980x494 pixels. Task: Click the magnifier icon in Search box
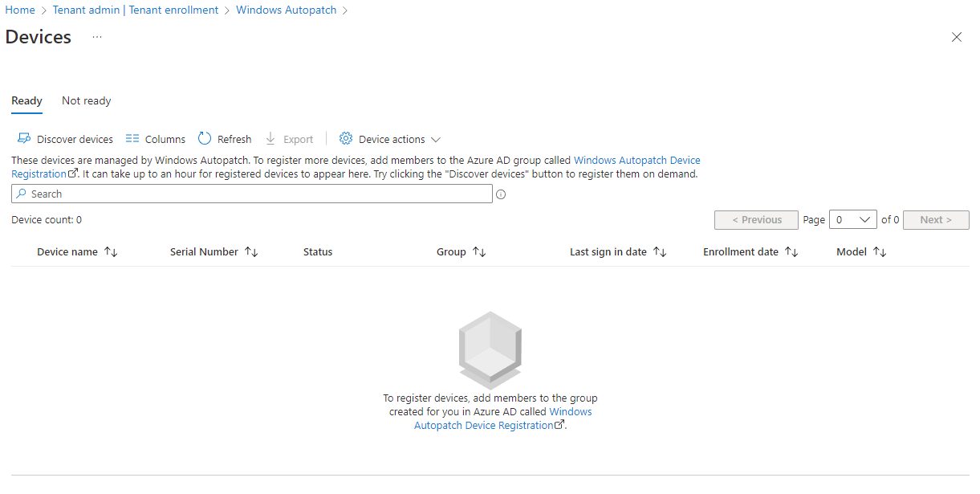point(21,194)
